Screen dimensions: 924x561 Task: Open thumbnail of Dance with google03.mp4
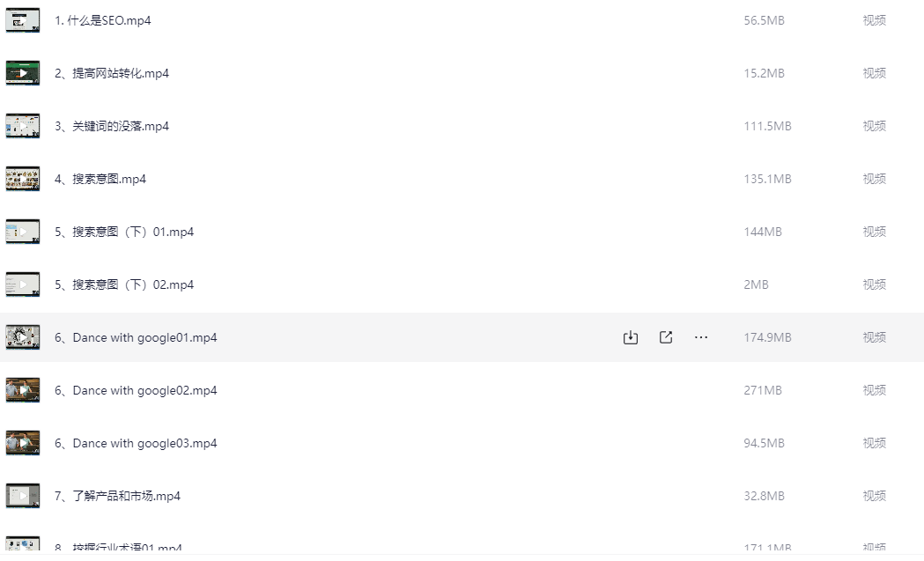pos(23,443)
